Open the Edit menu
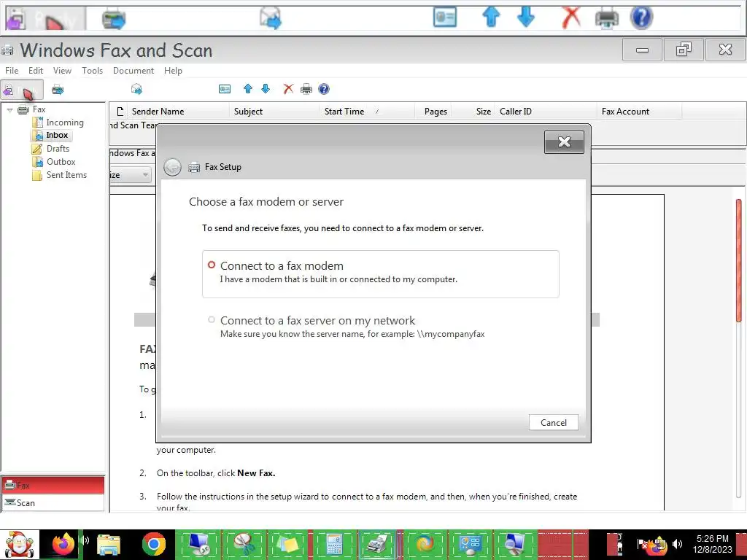Screen dimensions: 747x560 [x=35, y=71]
